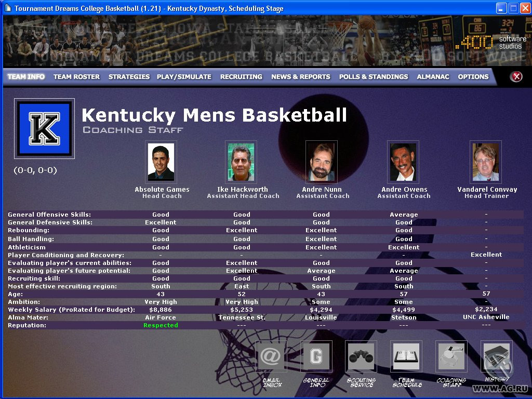Select Andre Owens' portrait
Screen dimensions: 532x399
point(403,162)
